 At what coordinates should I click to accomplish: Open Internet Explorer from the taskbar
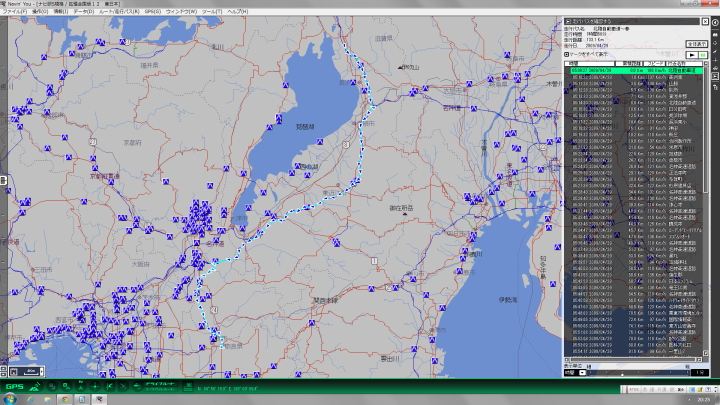(30, 399)
